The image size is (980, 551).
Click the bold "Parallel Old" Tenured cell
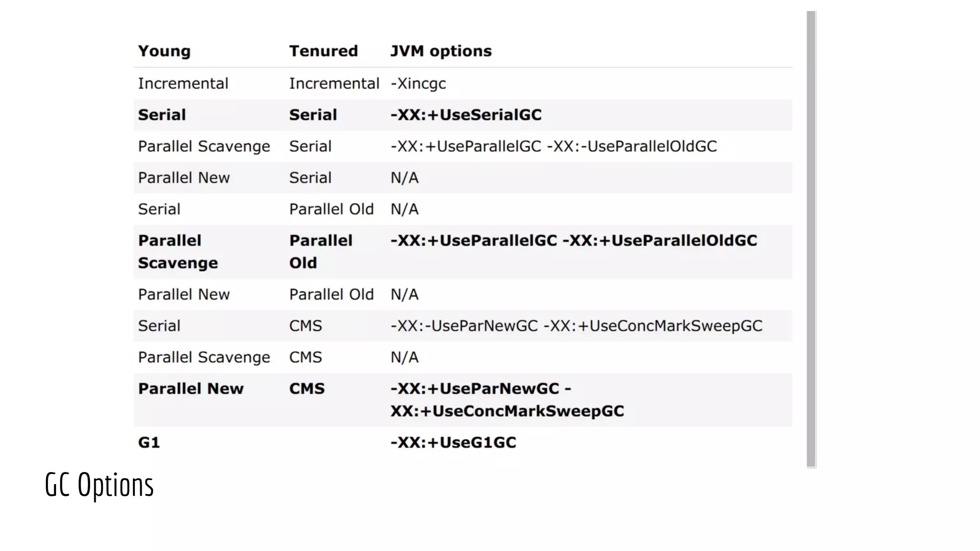tap(321, 252)
